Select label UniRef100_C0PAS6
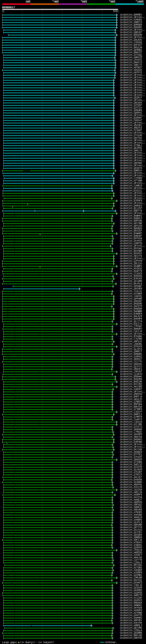The width and height of the screenshot is (146, 644). pos(131,42)
